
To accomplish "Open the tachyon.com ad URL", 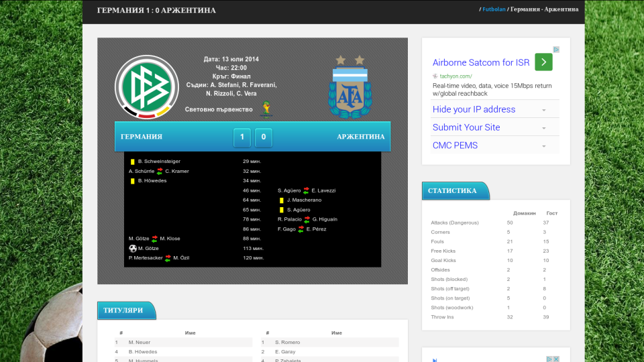I will pyautogui.click(x=455, y=76).
